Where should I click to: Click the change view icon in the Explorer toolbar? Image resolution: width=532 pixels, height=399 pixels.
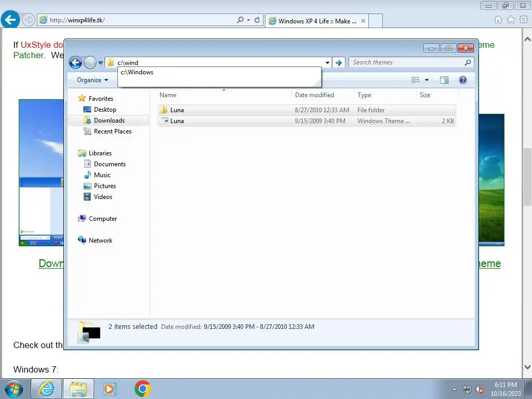click(x=416, y=80)
